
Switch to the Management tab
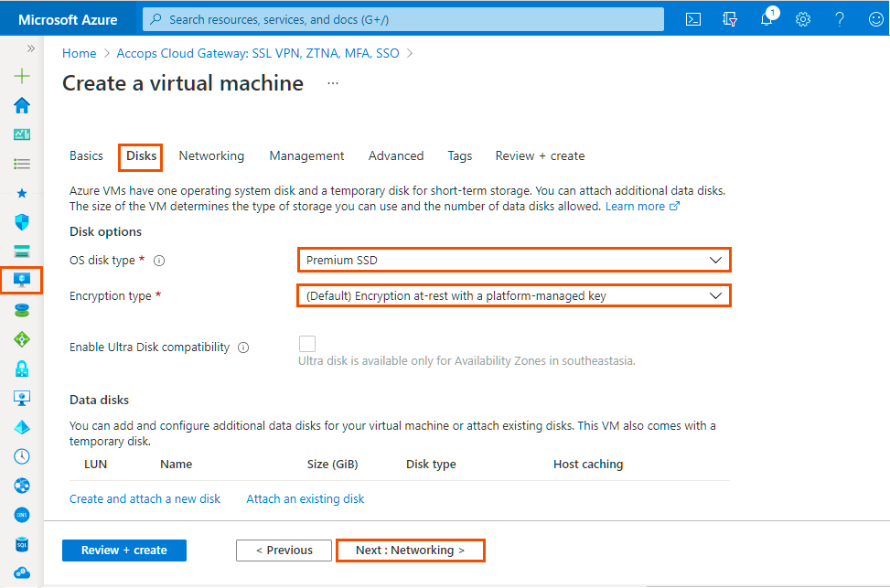306,156
